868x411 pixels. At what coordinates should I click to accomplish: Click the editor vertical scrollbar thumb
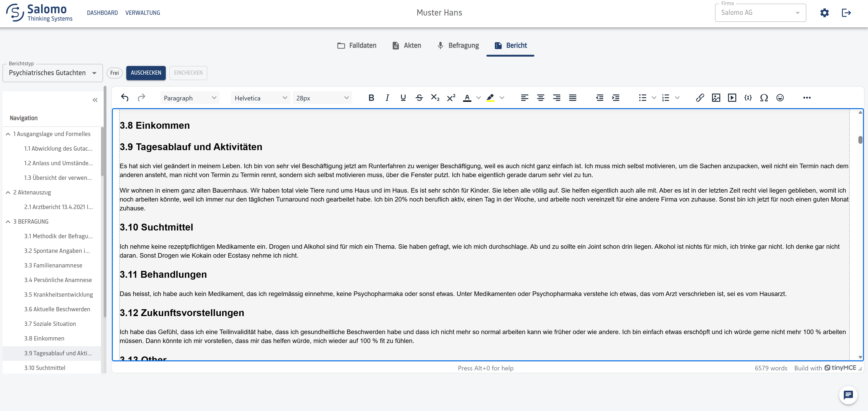click(x=860, y=140)
